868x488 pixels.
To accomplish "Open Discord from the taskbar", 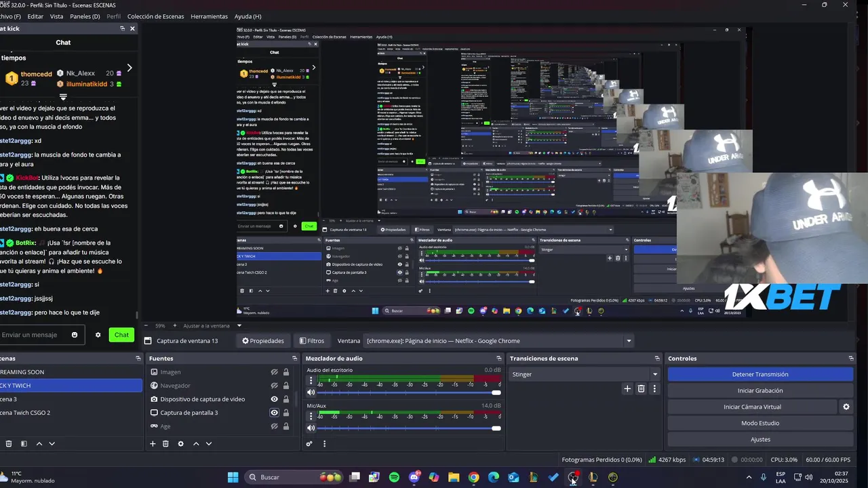I will pyautogui.click(x=414, y=477).
